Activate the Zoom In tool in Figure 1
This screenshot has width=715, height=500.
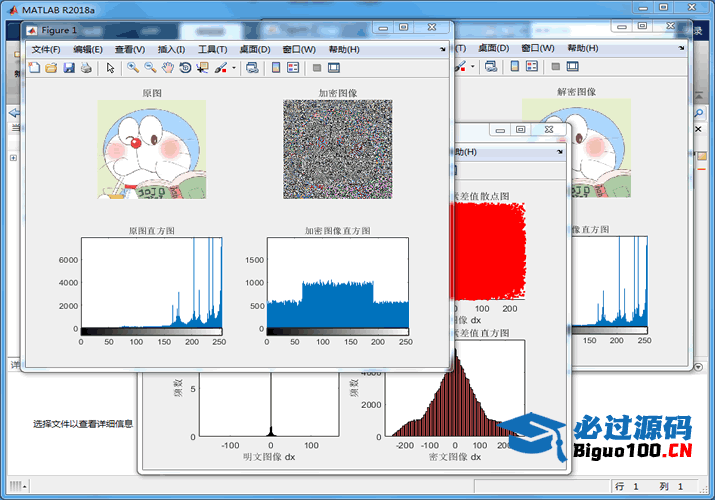(x=133, y=68)
